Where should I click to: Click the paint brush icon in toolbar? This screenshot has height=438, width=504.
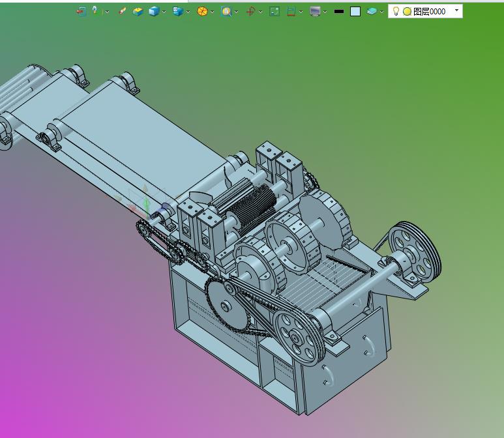122,11
